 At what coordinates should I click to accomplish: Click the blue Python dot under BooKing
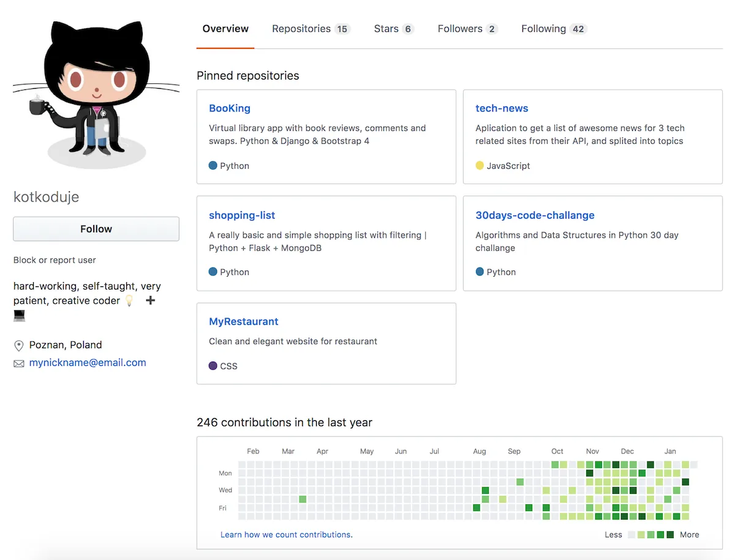pos(213,165)
